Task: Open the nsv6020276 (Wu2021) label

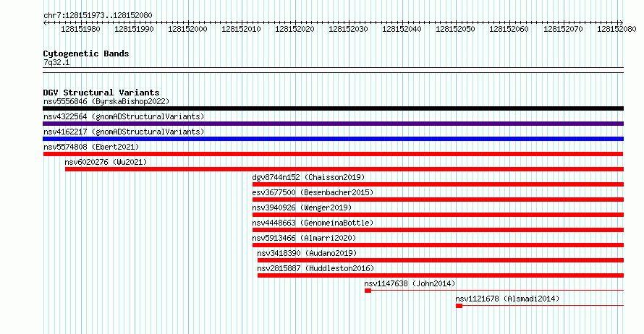Action: tap(106, 162)
